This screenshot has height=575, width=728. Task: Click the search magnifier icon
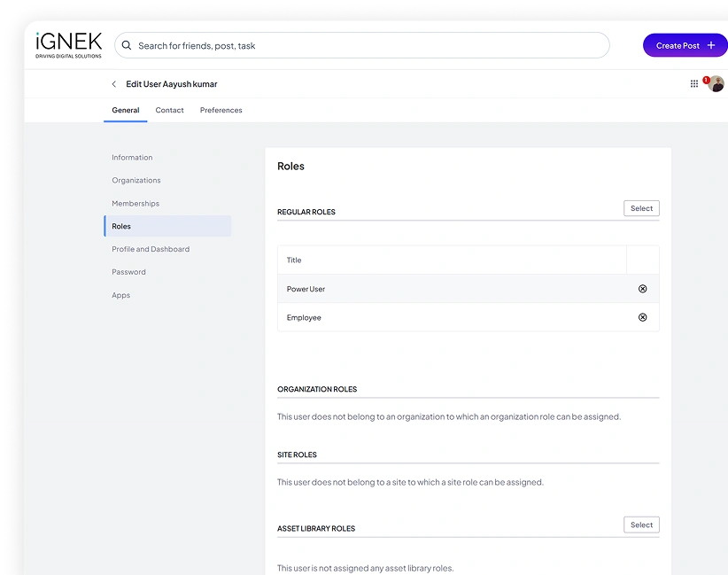pyautogui.click(x=127, y=45)
